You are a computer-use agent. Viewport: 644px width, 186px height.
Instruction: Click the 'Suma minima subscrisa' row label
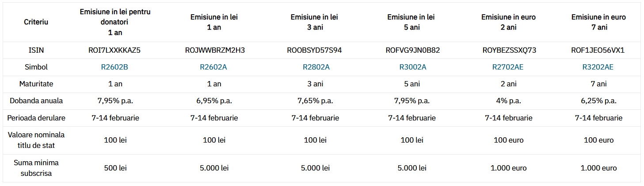click(36, 168)
